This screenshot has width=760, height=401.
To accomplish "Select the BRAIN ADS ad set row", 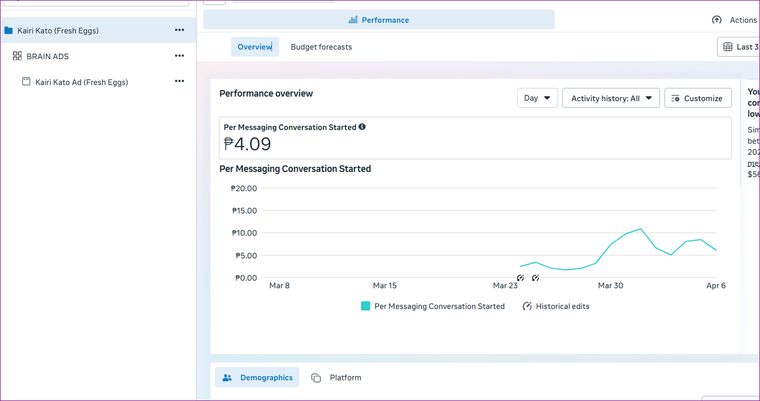I will pyautogui.click(x=98, y=56).
